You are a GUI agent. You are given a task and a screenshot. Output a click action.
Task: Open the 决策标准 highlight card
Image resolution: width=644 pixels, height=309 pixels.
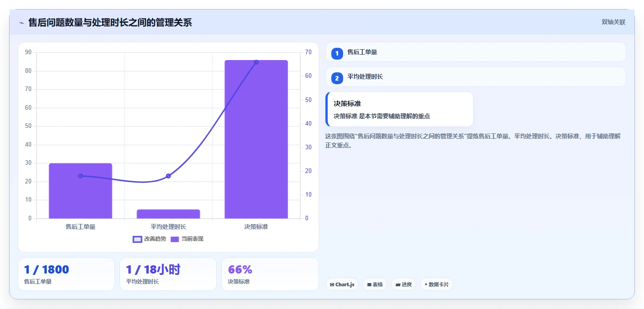pyautogui.click(x=399, y=109)
